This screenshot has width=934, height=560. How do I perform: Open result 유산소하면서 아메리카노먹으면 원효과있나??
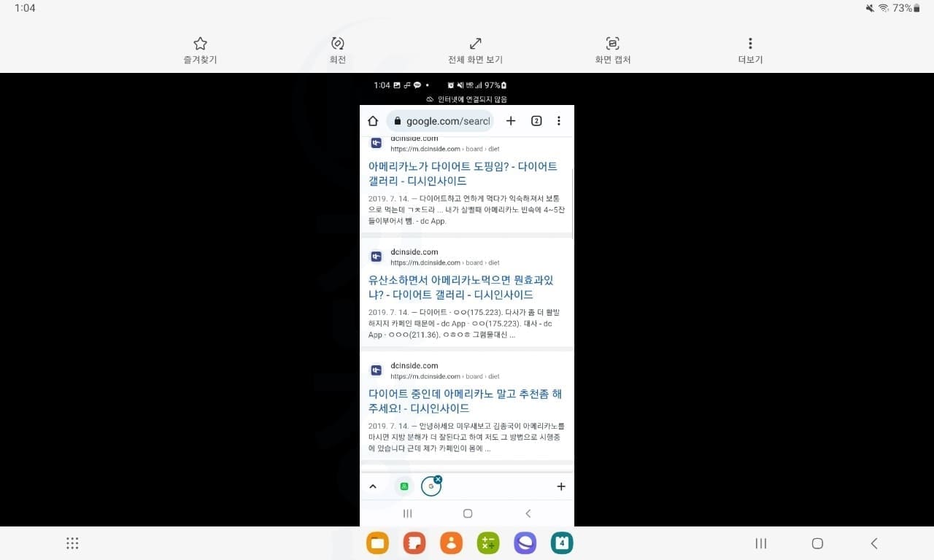pos(461,287)
